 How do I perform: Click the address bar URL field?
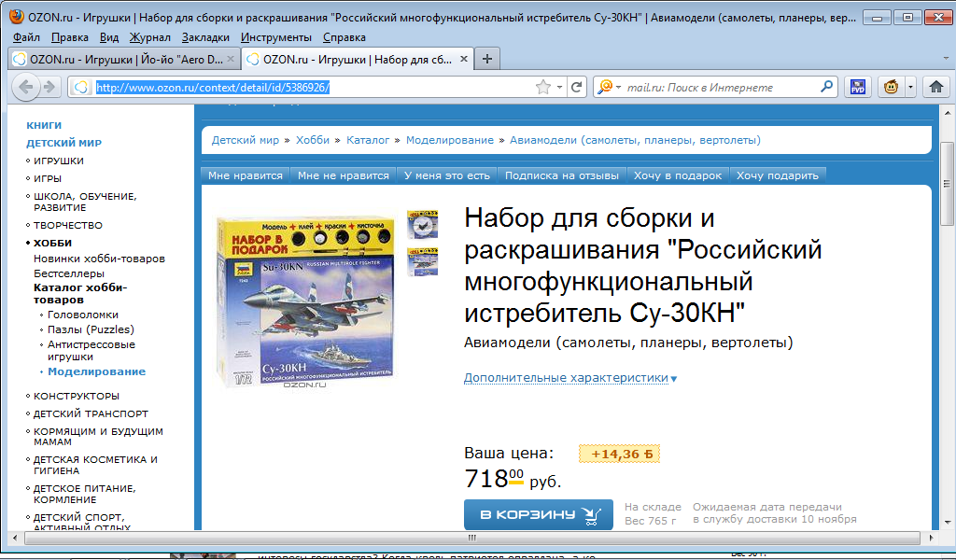pos(314,87)
